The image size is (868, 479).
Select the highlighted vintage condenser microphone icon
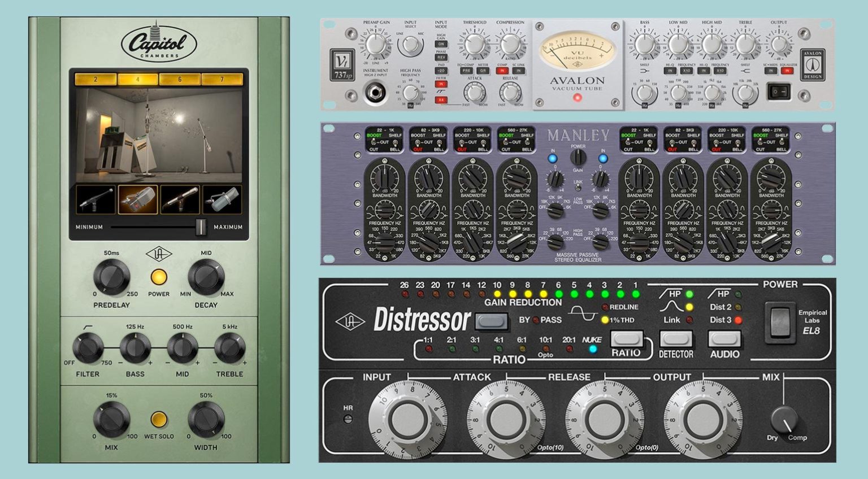pos(138,201)
